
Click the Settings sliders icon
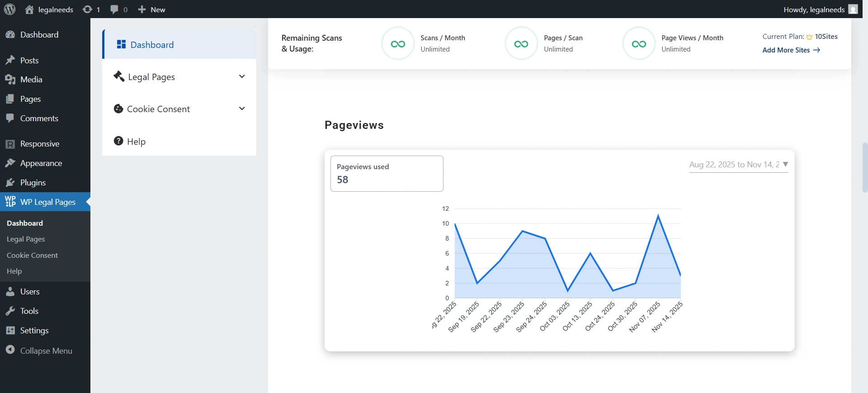(10, 331)
